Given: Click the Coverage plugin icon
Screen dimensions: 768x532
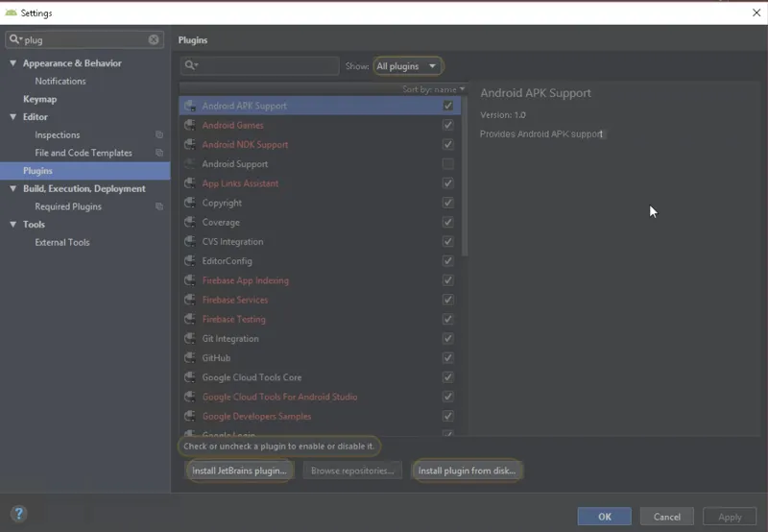Looking at the screenshot, I should 190,222.
